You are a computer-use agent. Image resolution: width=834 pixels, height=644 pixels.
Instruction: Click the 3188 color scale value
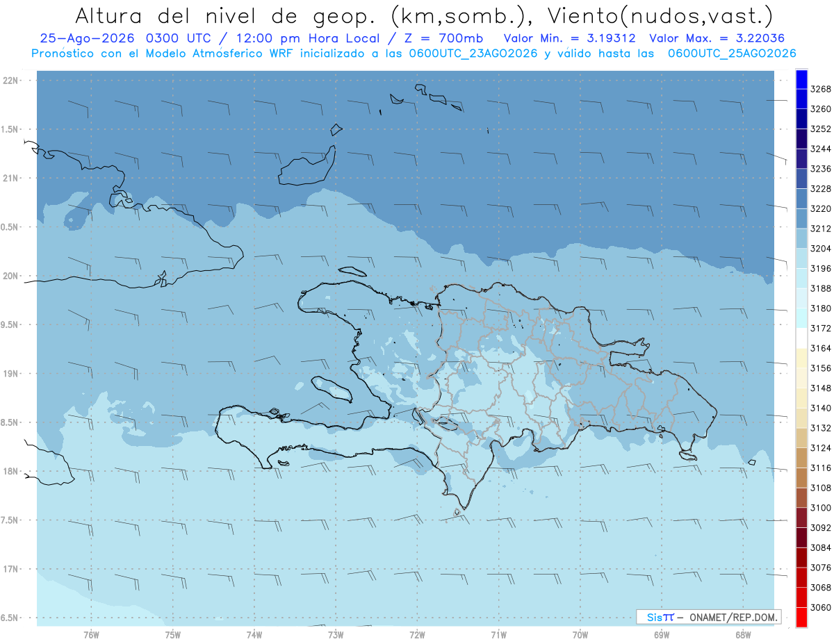820,288
